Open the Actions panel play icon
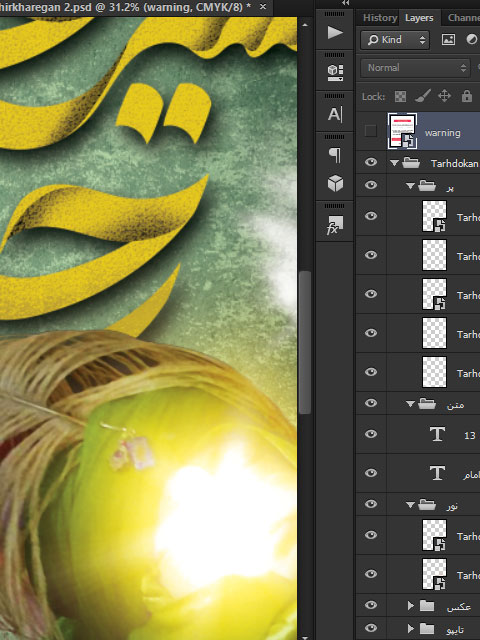The height and width of the screenshot is (640, 480). (335, 33)
